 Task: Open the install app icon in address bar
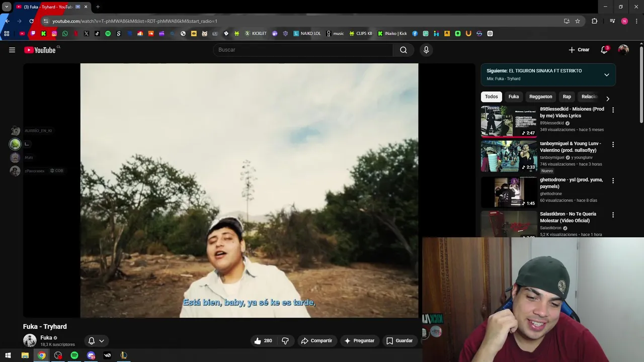pos(567,21)
